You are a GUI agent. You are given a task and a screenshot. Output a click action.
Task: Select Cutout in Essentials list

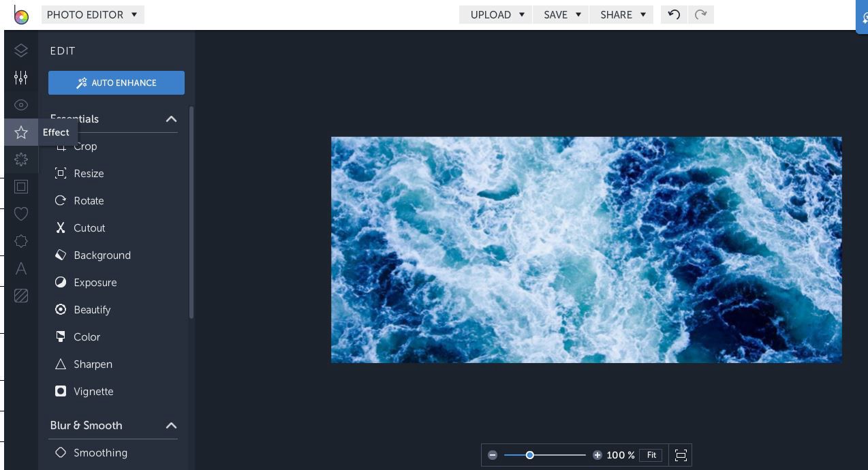[x=89, y=228]
